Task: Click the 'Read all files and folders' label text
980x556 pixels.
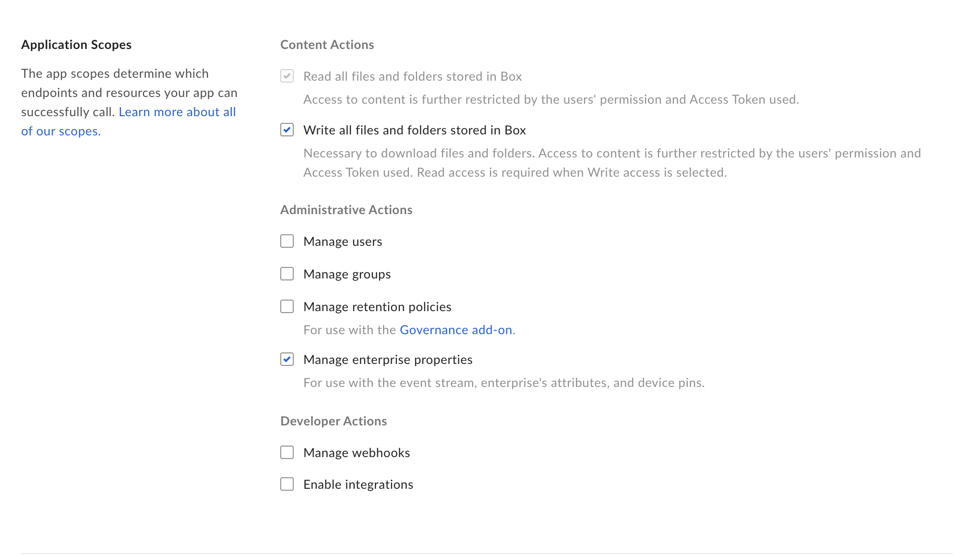Action: coord(412,76)
